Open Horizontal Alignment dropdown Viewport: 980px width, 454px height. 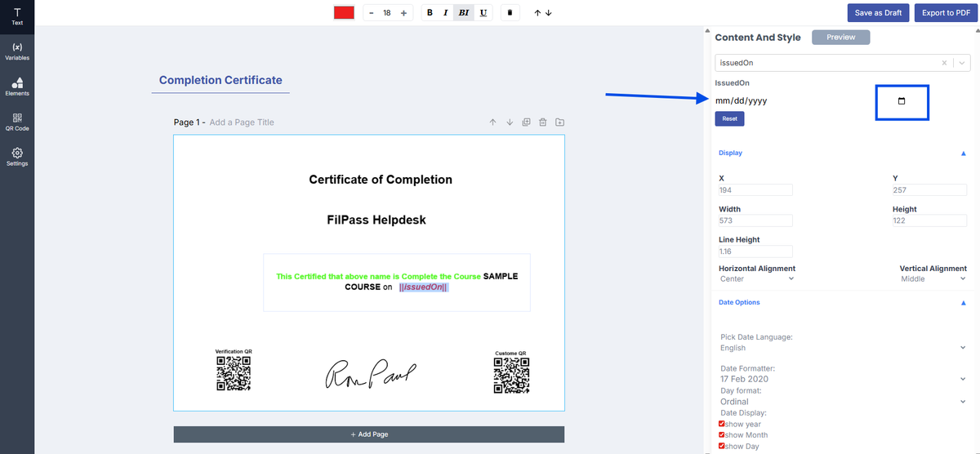757,278
